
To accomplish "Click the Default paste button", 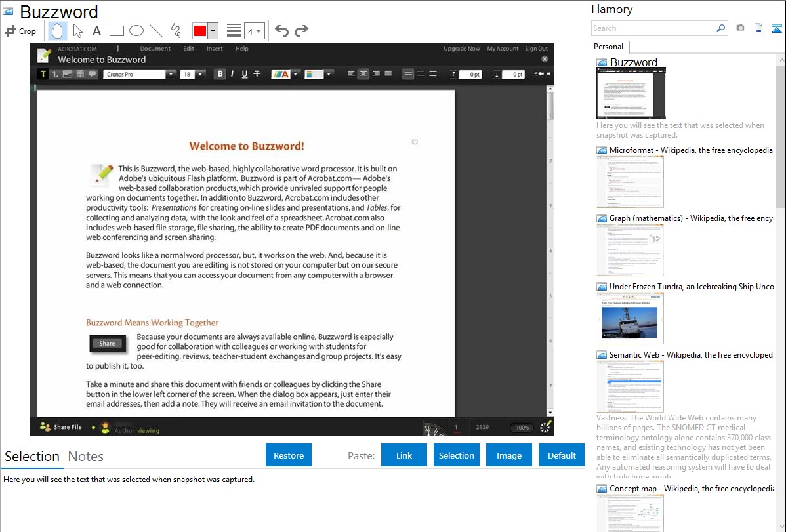I will coord(562,455).
